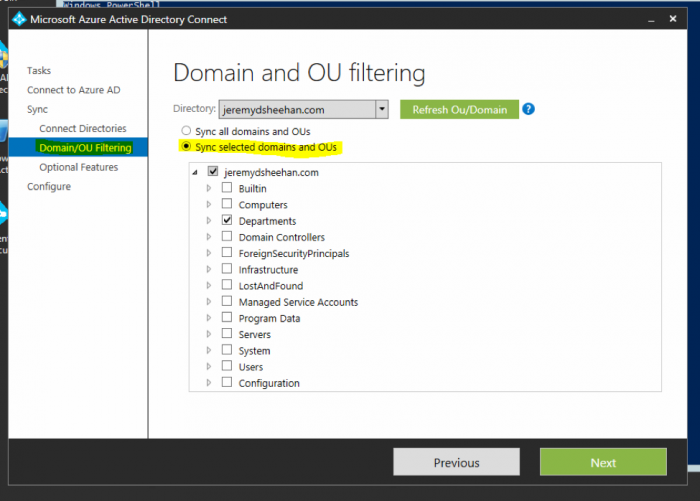Expand the Users node
This screenshot has height=501, width=700.
[x=208, y=367]
